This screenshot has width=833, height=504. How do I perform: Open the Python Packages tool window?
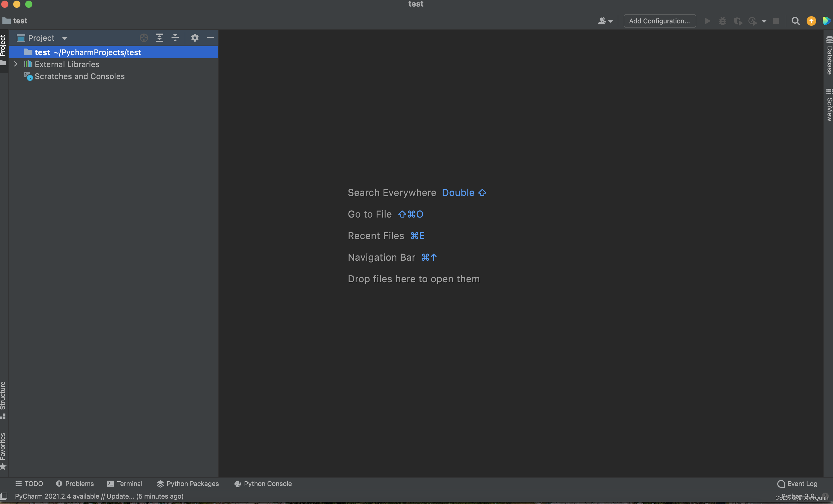tap(188, 483)
